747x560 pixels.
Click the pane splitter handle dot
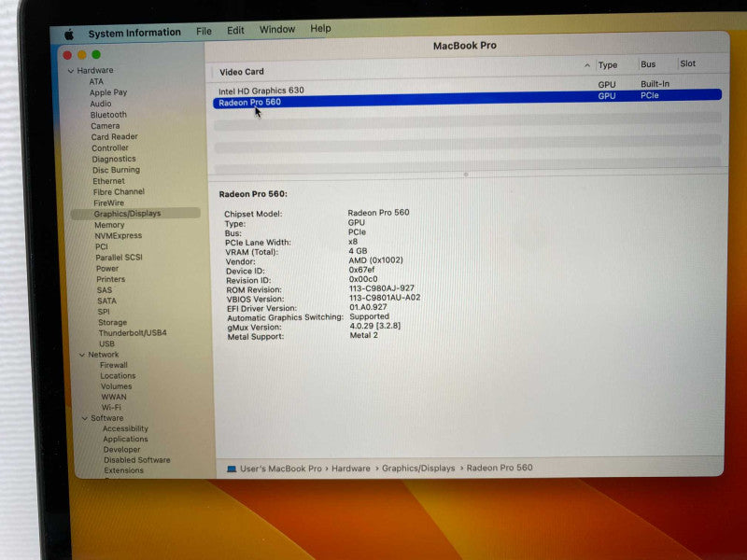pos(466,175)
